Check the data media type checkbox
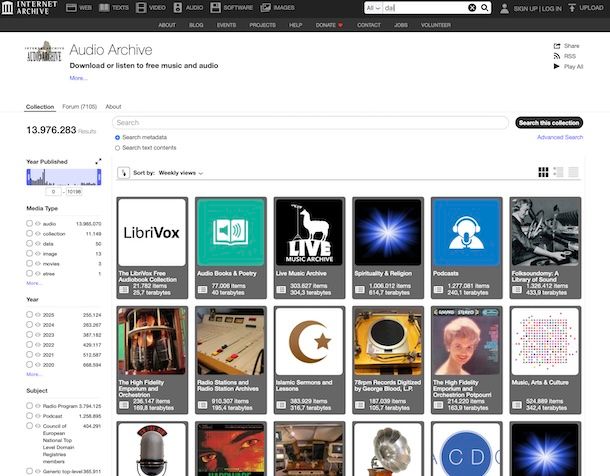This screenshot has height=476, width=610. pos(30,243)
